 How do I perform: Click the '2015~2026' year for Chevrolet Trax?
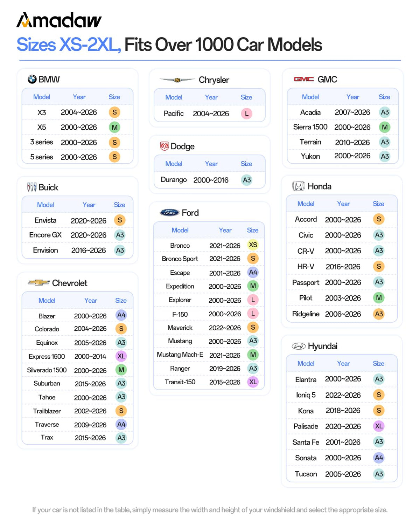pyautogui.click(x=90, y=438)
